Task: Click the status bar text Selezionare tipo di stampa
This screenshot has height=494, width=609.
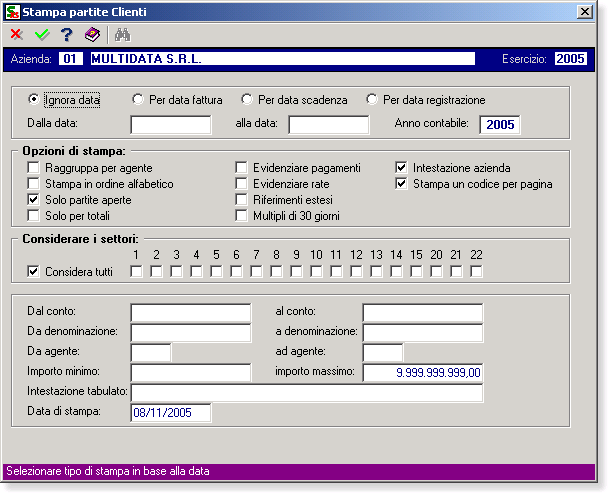Action: pyautogui.click(x=108, y=471)
